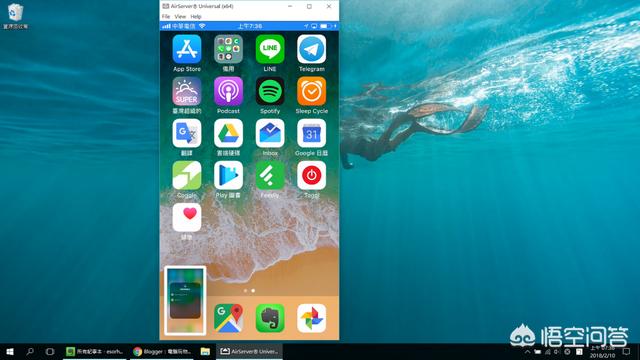The image size is (640, 360).
Task: Open the View menu in AirServer
Action: 180,17
